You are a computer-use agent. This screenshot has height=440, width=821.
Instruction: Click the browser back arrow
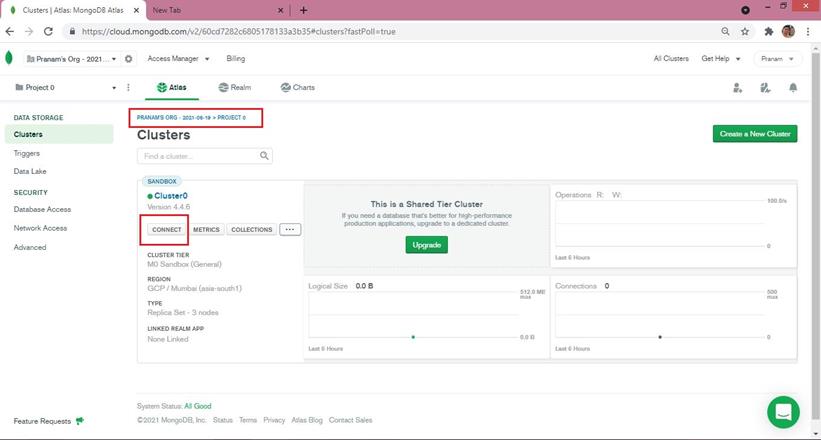click(x=9, y=31)
